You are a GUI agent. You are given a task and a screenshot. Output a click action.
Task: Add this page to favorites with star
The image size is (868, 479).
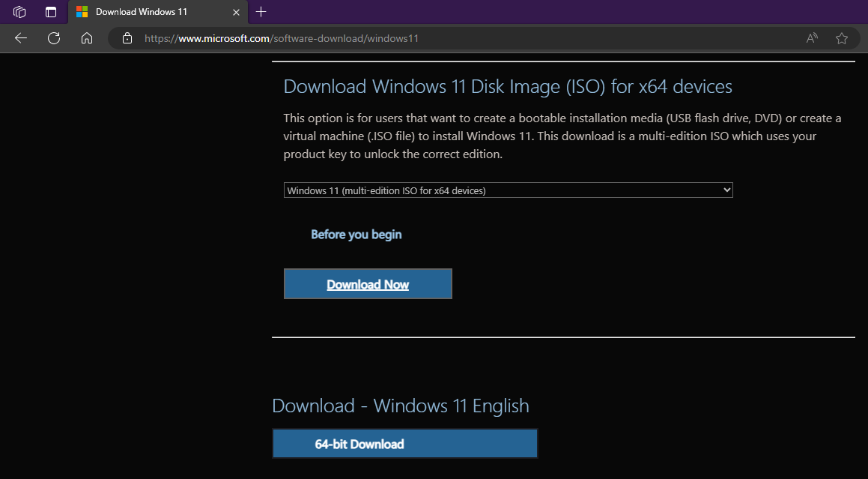(842, 38)
